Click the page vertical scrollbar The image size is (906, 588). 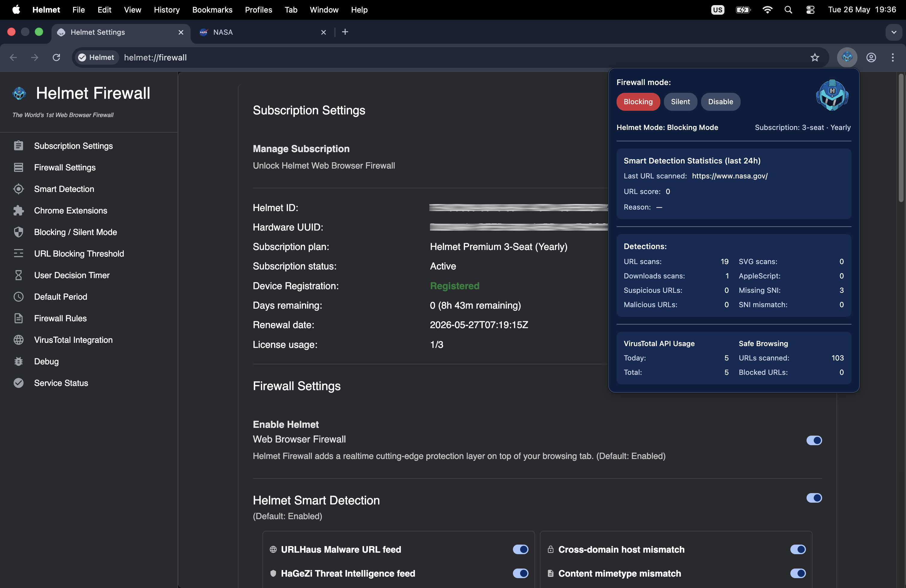pyautogui.click(x=901, y=138)
